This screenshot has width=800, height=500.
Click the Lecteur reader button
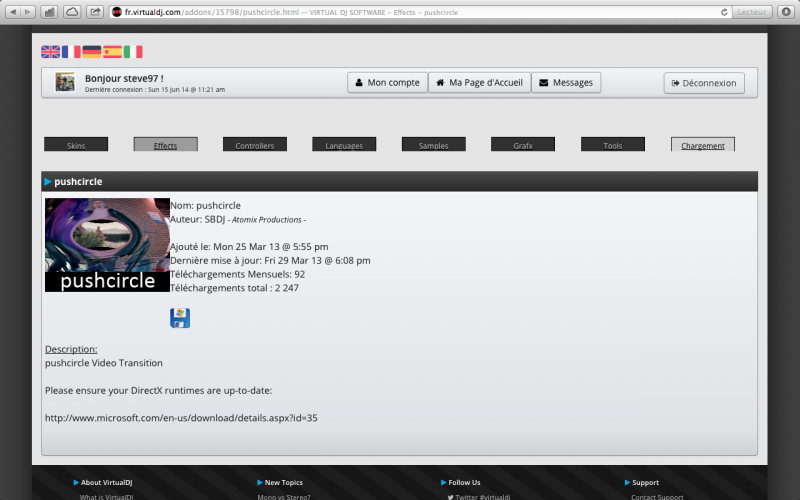[752, 12]
